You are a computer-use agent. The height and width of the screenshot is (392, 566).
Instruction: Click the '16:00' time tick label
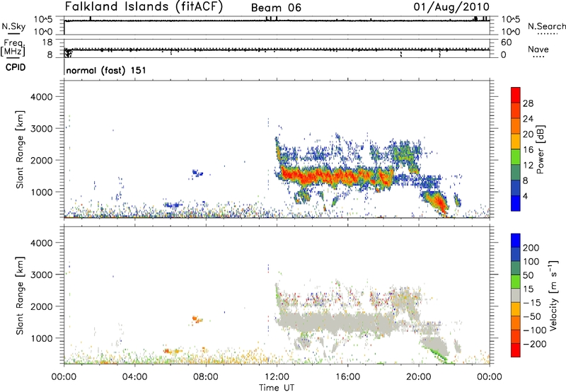(x=347, y=377)
